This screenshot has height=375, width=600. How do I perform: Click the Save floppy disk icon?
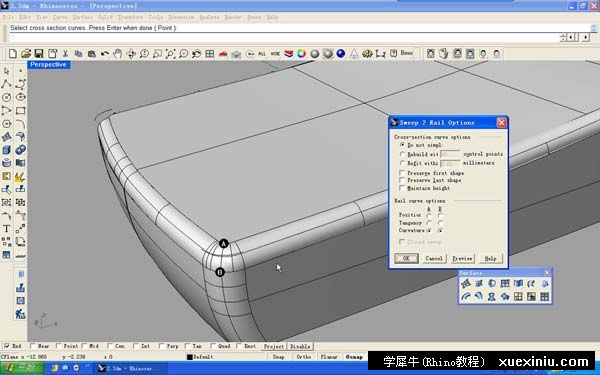pyautogui.click(x=39, y=54)
